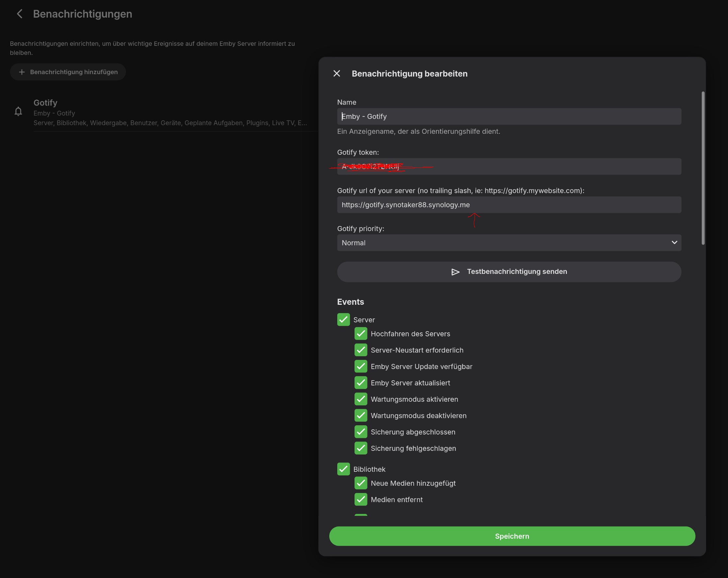The image size is (728, 578).
Task: Click into the Name input field
Action: (509, 117)
